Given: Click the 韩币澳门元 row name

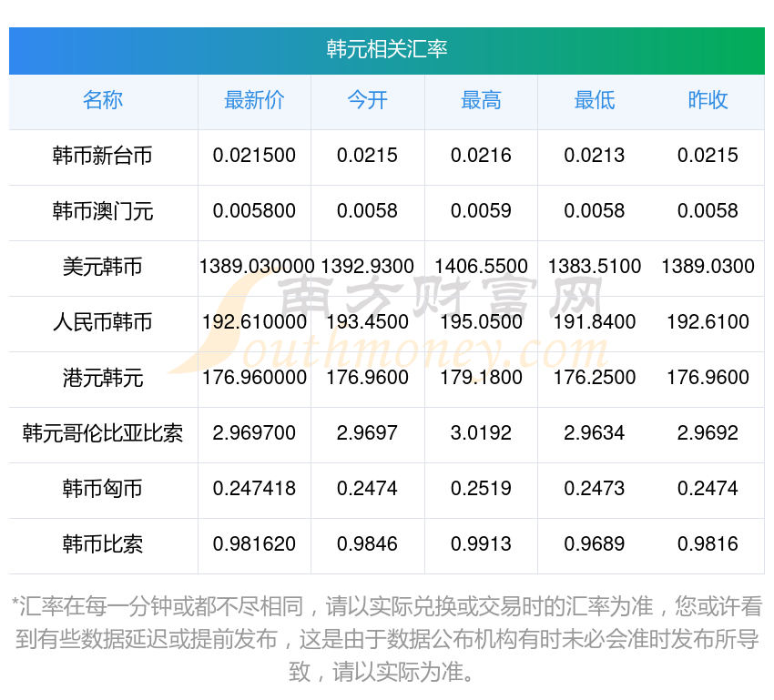Looking at the screenshot, I should [103, 211].
